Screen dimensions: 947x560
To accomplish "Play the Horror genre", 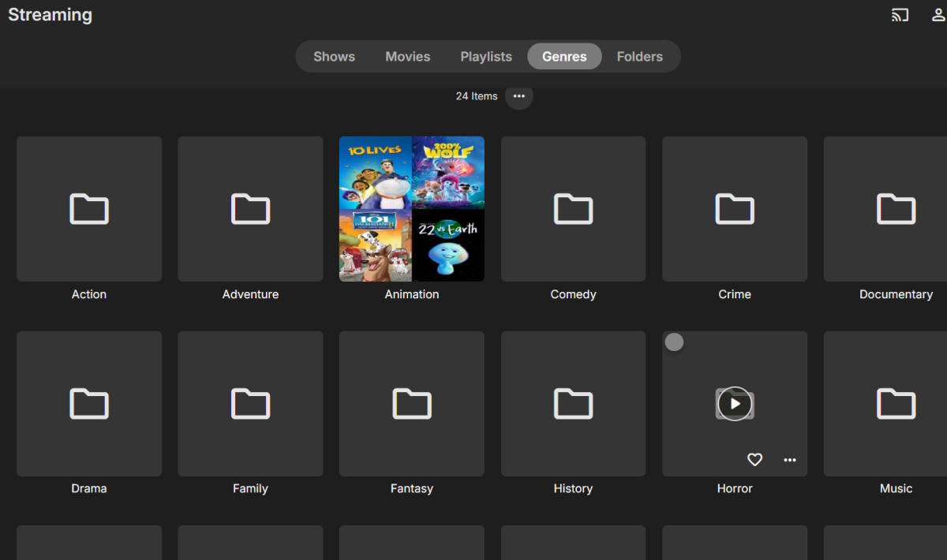I will 735,404.
